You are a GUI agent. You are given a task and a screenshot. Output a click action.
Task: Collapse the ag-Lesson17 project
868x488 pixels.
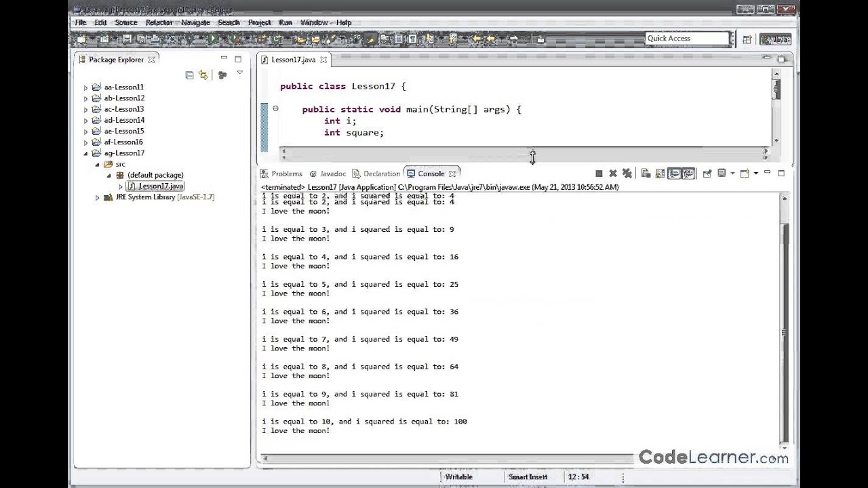85,153
